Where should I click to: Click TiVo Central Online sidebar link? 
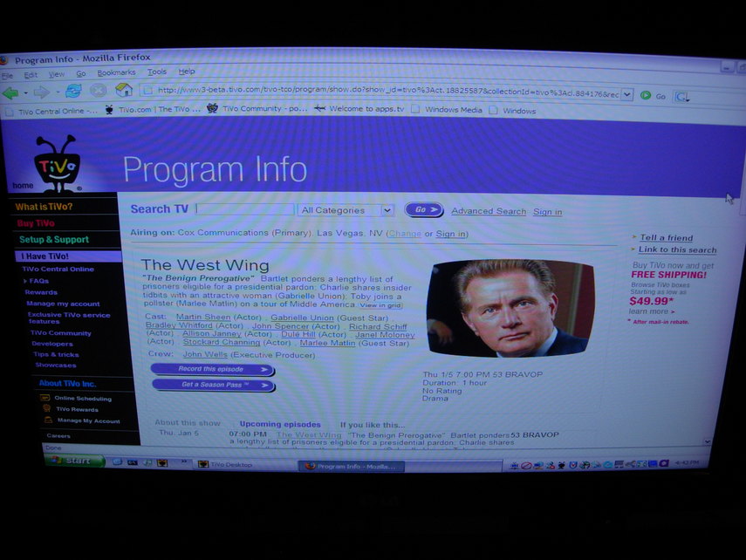pyautogui.click(x=58, y=269)
